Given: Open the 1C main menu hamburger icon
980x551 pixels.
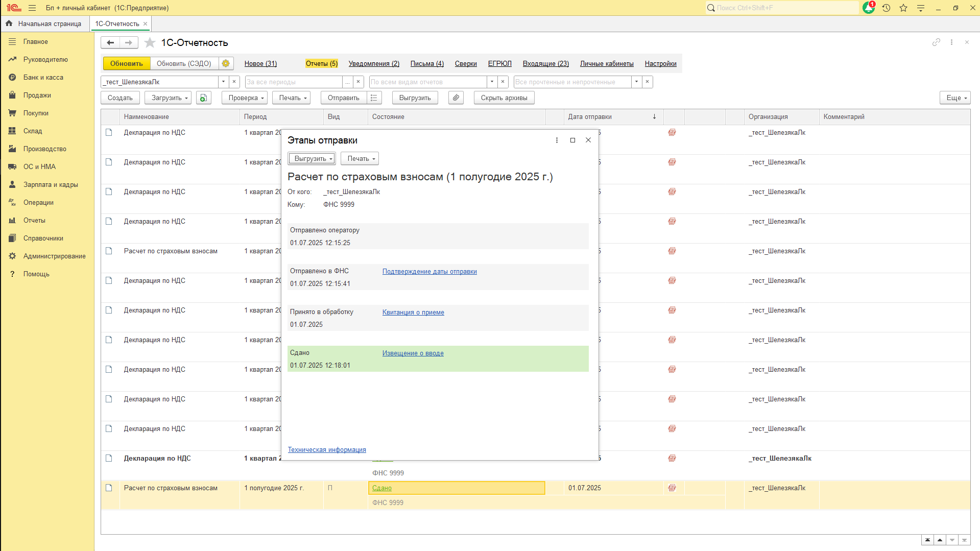Looking at the screenshot, I should coord(32,8).
